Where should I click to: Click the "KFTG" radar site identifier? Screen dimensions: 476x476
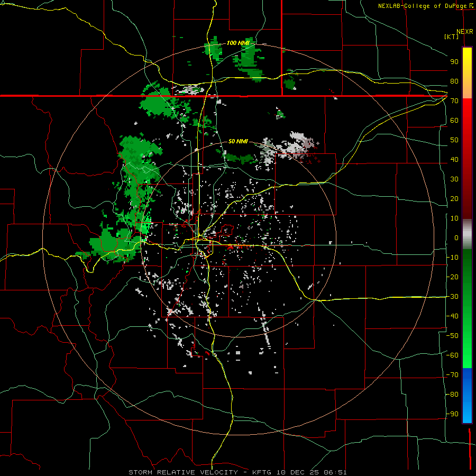click(x=263, y=472)
